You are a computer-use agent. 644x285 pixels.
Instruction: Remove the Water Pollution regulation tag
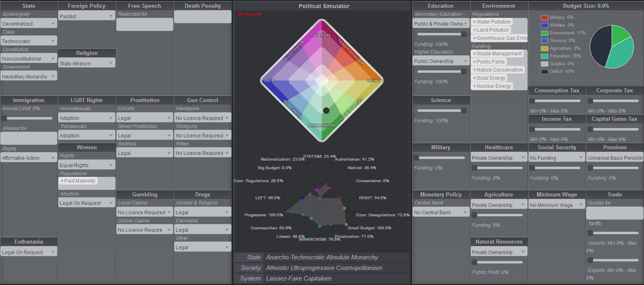tap(474, 22)
